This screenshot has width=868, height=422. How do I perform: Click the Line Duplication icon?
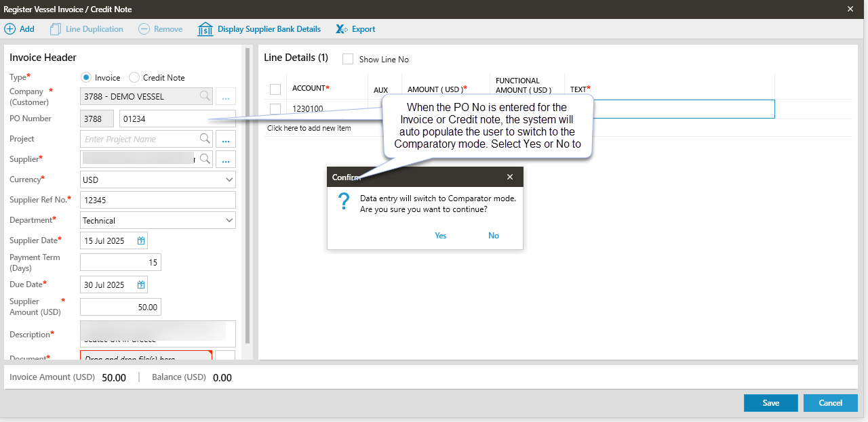pos(56,29)
